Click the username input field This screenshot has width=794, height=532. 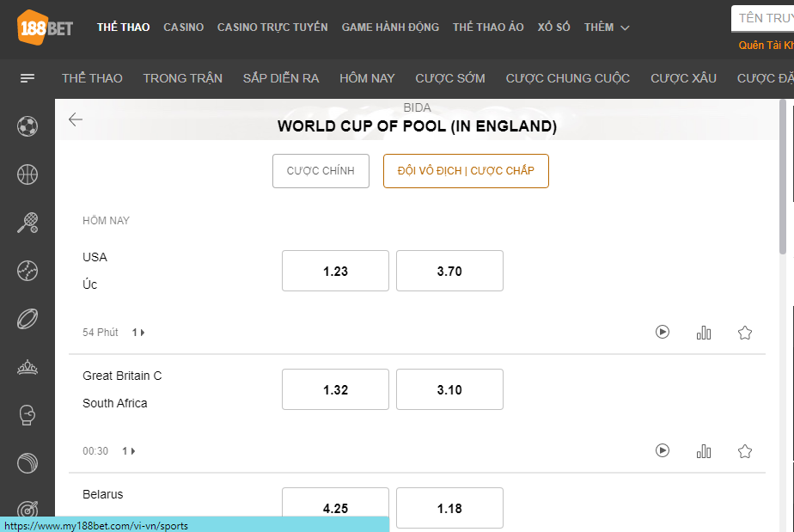point(763,18)
